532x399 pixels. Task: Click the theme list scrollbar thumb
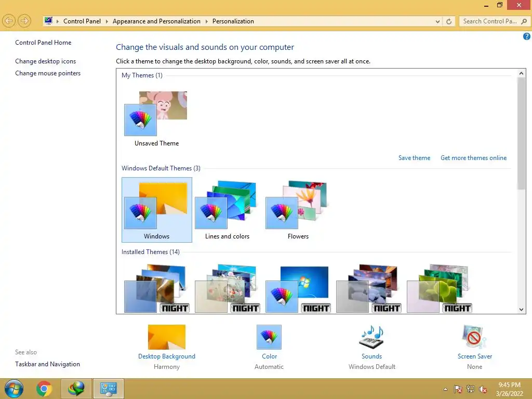(x=522, y=134)
